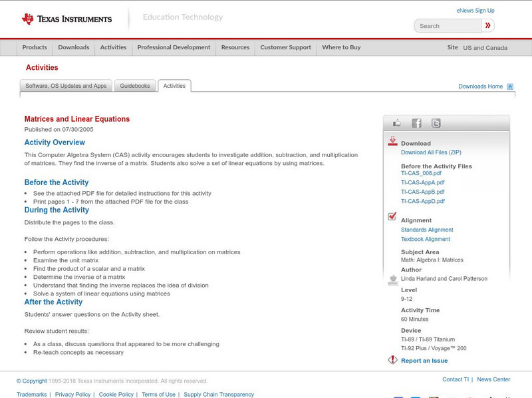The image size is (532, 398).
Task: Click the Matrices and Linear Equations title
Action: [x=77, y=119]
